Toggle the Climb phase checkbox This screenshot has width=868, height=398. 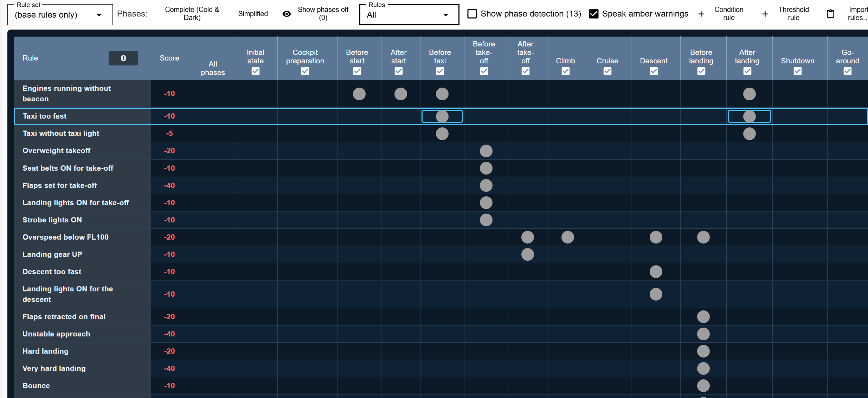pyautogui.click(x=566, y=71)
